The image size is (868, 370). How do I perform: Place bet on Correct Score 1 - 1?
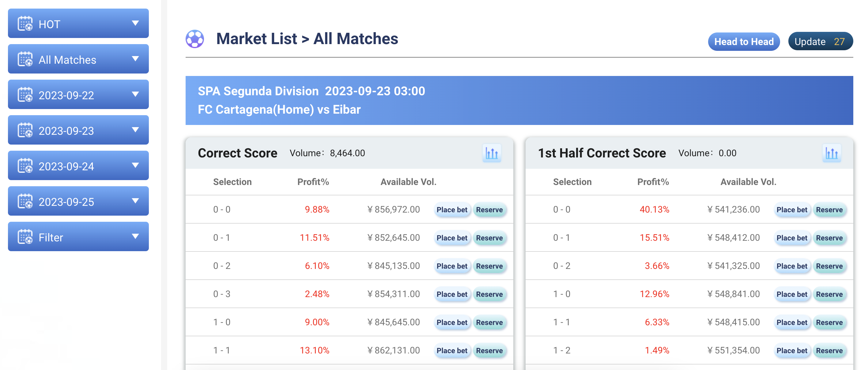(451, 350)
